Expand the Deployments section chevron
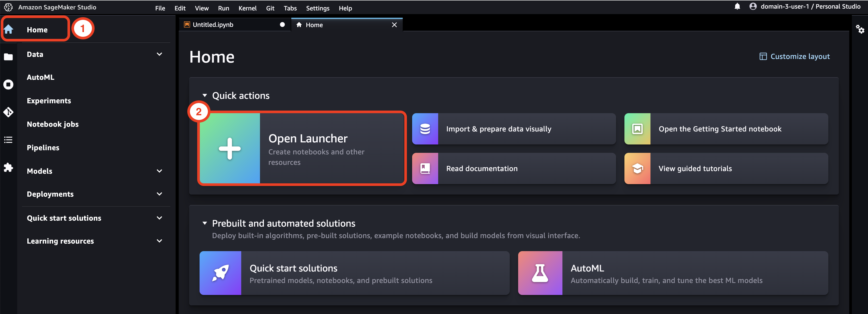 click(x=159, y=194)
